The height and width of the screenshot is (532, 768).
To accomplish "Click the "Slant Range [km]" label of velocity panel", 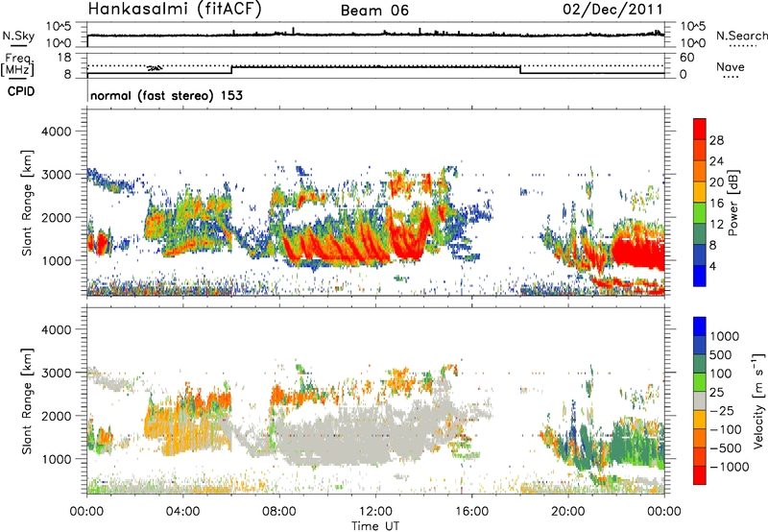I will [27, 400].
